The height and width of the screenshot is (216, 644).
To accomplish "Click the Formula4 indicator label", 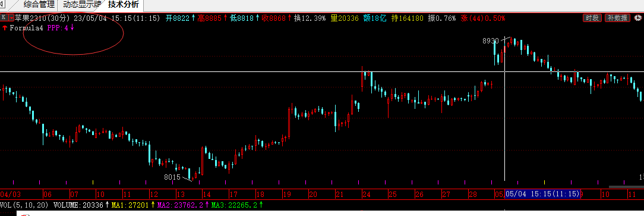I will [x=26, y=28].
